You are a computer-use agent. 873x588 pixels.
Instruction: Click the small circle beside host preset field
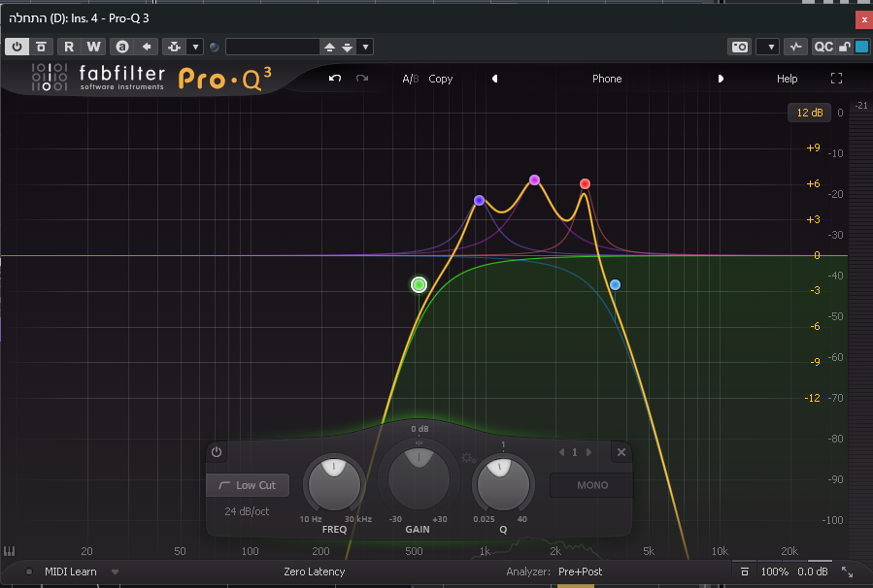point(215,48)
